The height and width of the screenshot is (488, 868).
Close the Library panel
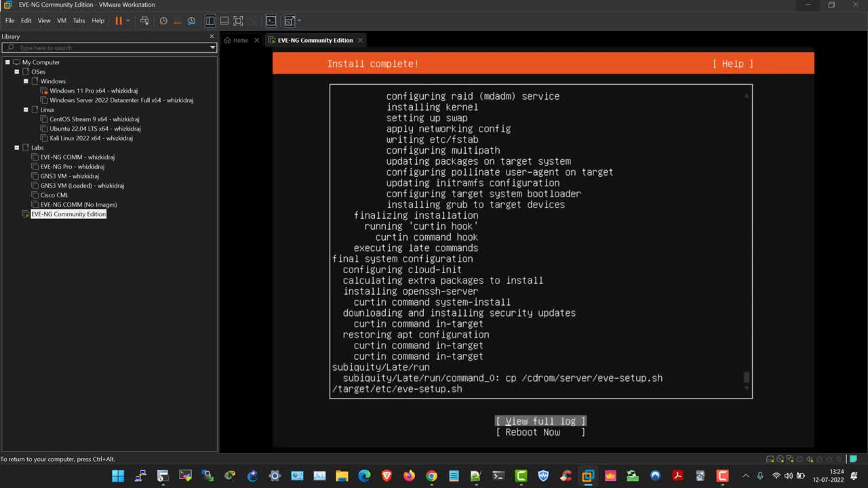(x=212, y=36)
